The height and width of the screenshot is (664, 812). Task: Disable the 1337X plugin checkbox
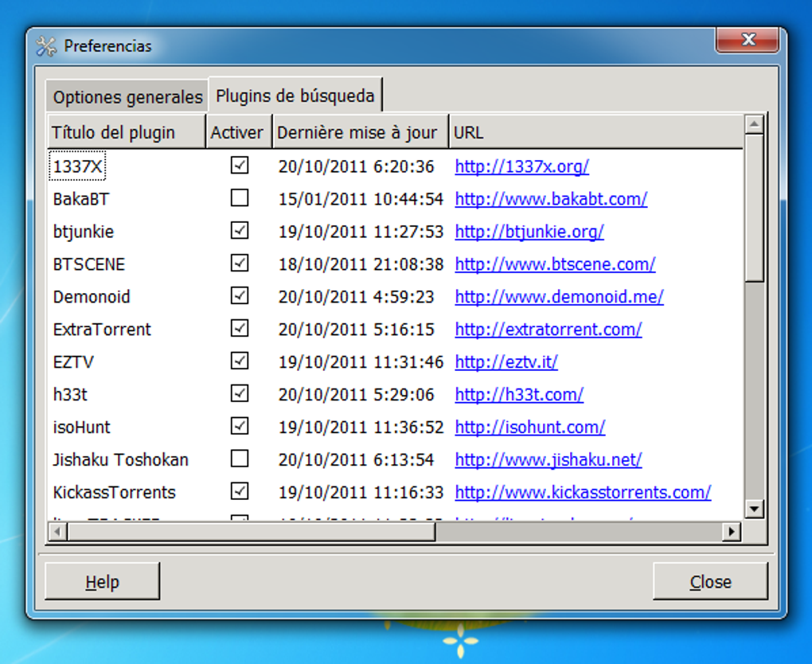[240, 166]
